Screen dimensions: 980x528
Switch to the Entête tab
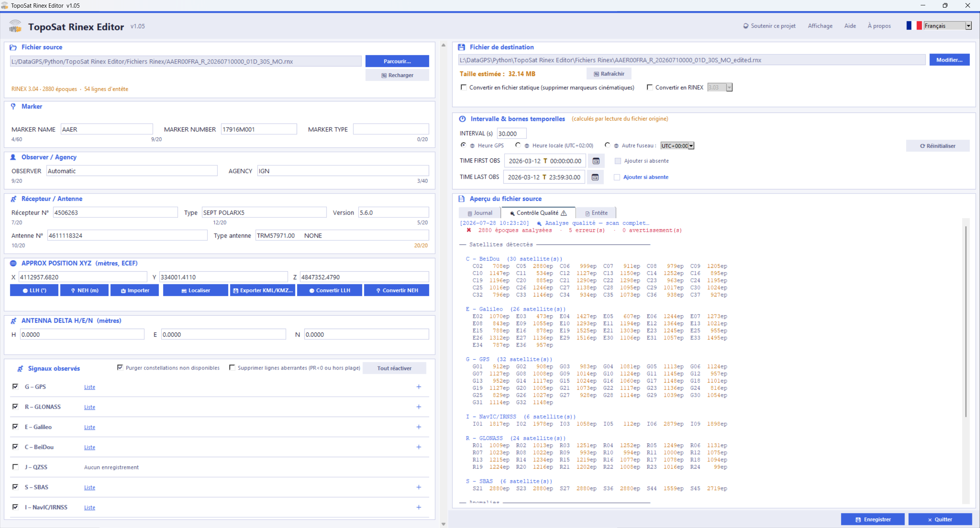(596, 213)
